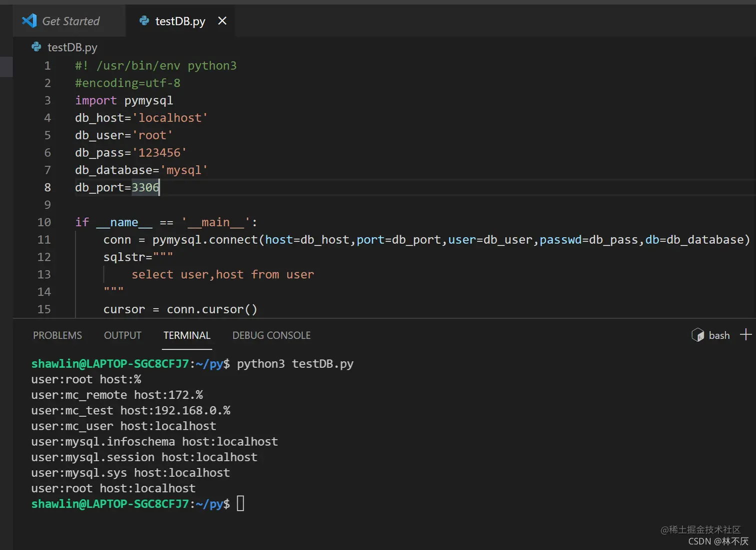Viewport: 756px width, 550px height.
Task: Click the db_host='localhost' line
Action: [141, 118]
